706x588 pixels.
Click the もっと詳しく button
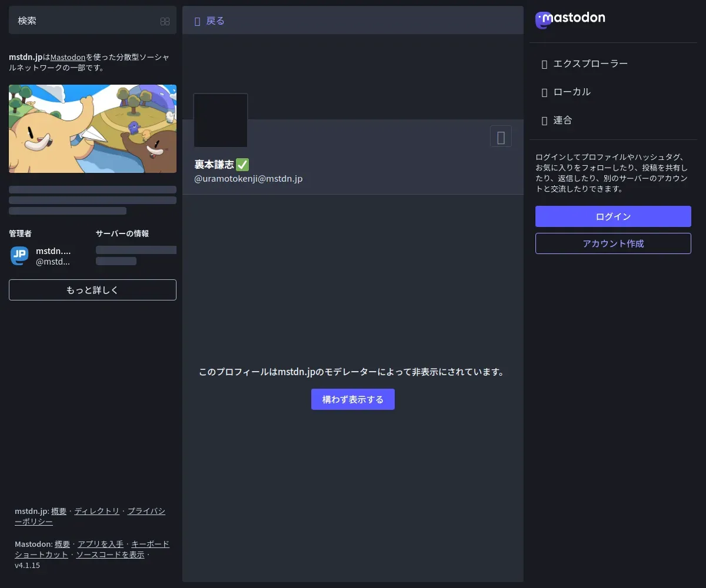pyautogui.click(x=92, y=290)
